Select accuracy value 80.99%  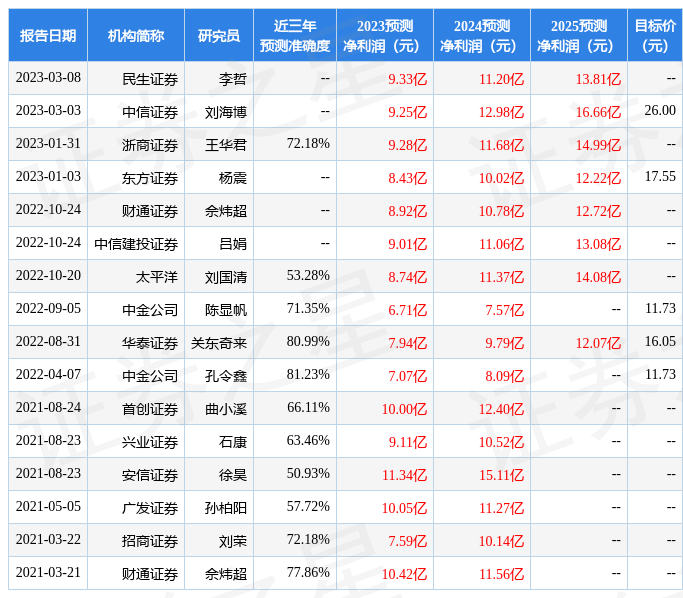click(308, 341)
